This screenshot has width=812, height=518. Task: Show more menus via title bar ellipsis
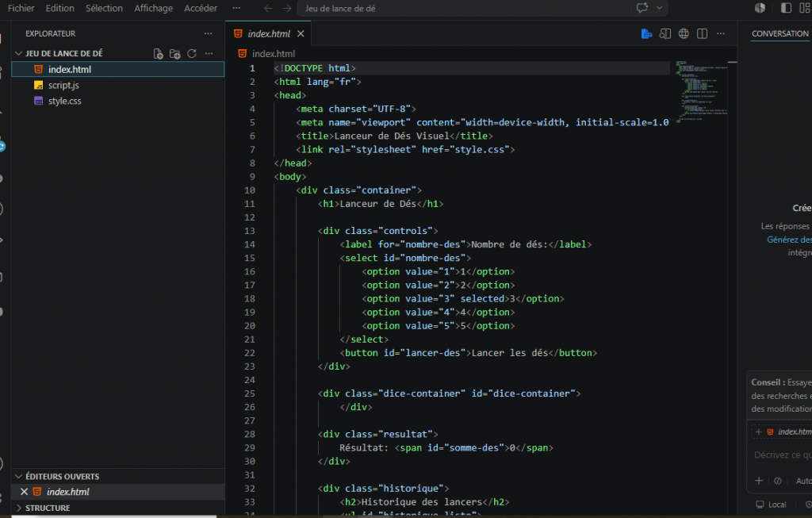[236, 8]
